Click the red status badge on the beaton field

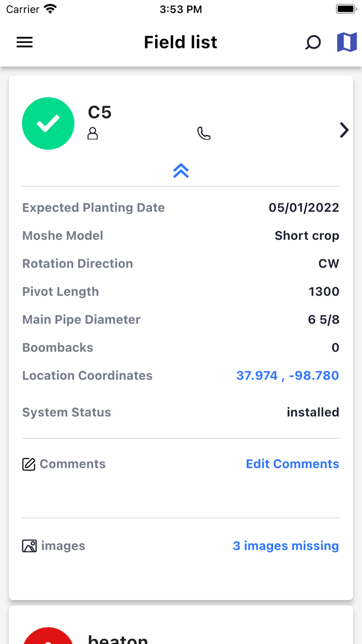tap(48, 640)
